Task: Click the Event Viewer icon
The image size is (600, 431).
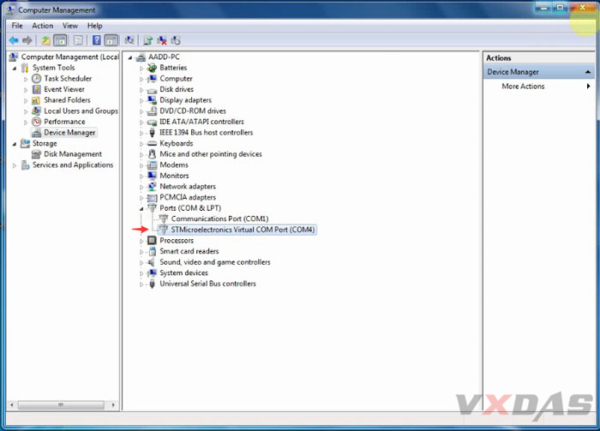Action: click(x=36, y=89)
